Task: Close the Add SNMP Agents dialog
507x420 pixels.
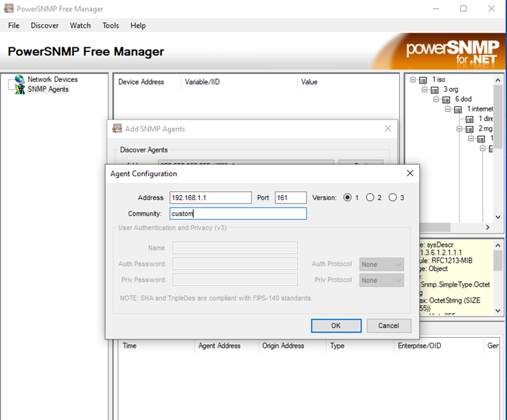Action: pos(388,129)
